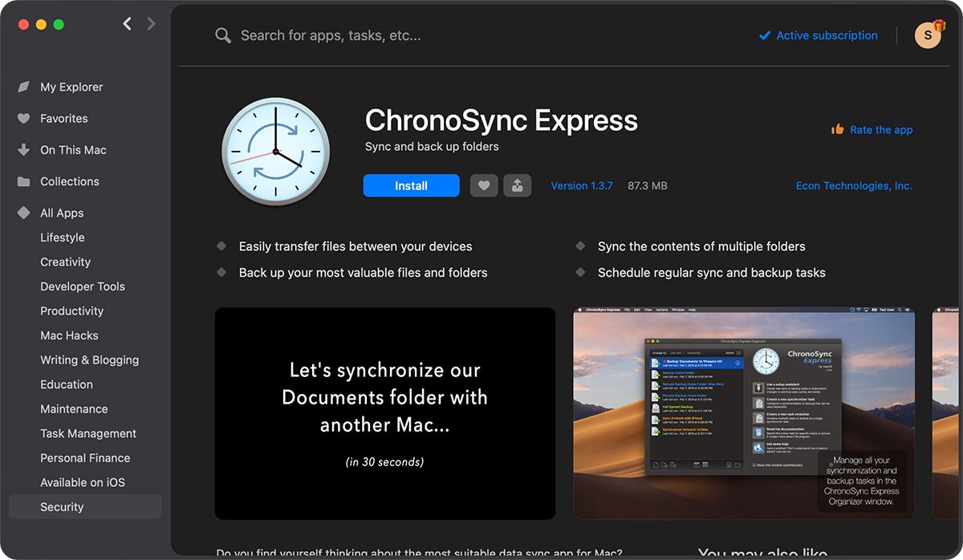Click the back navigation arrow
The width and height of the screenshot is (963, 560).
point(127,24)
